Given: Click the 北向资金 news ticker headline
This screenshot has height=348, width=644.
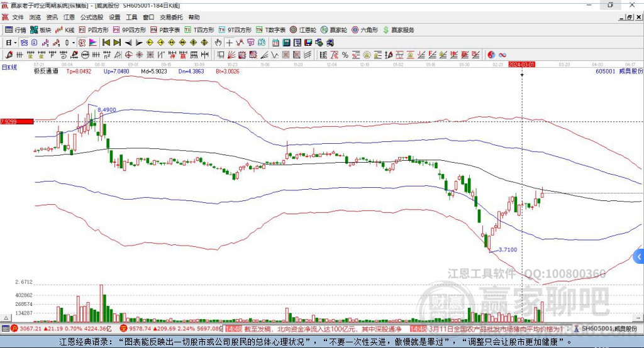Looking at the screenshot, I should pyautogui.click(x=323, y=329).
